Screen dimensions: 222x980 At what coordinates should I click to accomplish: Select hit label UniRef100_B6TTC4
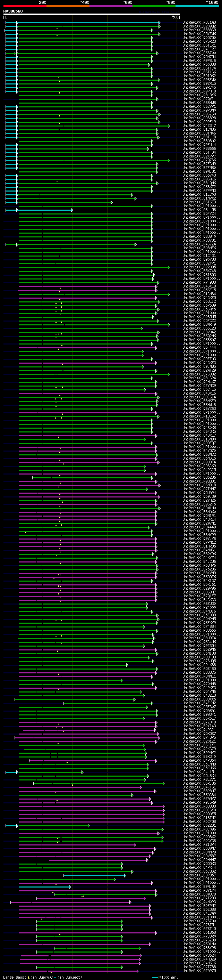pos(199,68)
